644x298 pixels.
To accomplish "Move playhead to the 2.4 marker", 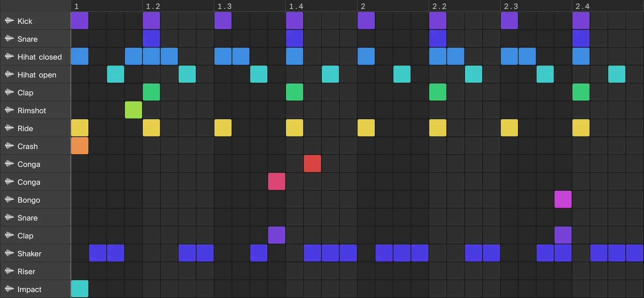I will [x=582, y=6].
